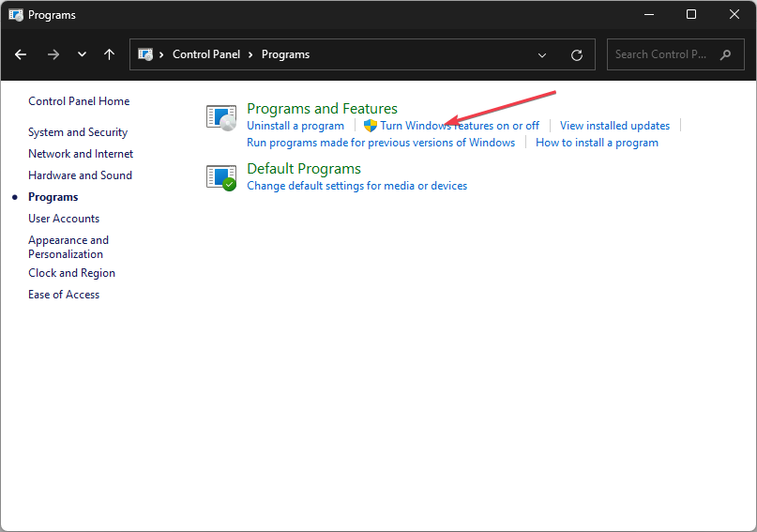This screenshot has height=532, width=757.
Task: Open Hardware and Sound category
Action: coord(80,175)
